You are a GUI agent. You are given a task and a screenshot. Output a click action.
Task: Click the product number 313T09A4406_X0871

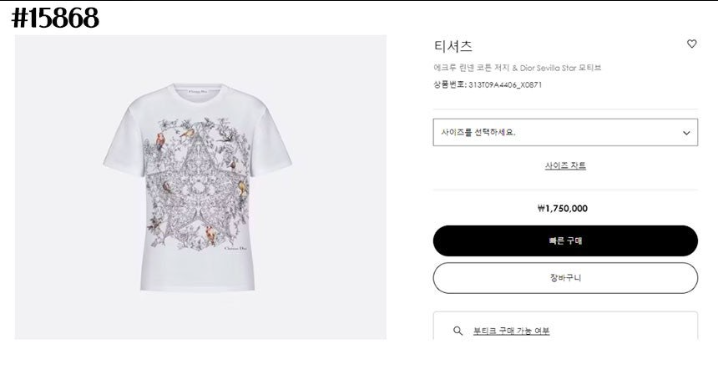[505, 85]
